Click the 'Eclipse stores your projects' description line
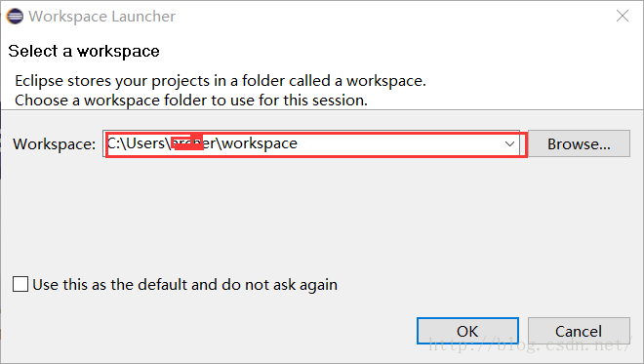This screenshot has width=644, height=364. 221,81
